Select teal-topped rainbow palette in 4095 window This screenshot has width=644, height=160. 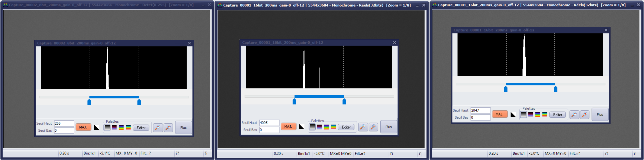pos(333,127)
